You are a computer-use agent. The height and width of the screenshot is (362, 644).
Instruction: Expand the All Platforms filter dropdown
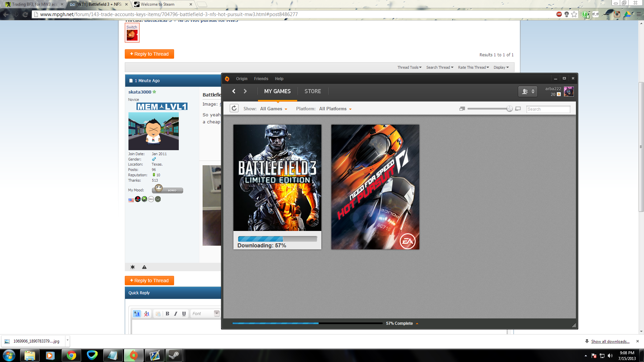tap(335, 109)
